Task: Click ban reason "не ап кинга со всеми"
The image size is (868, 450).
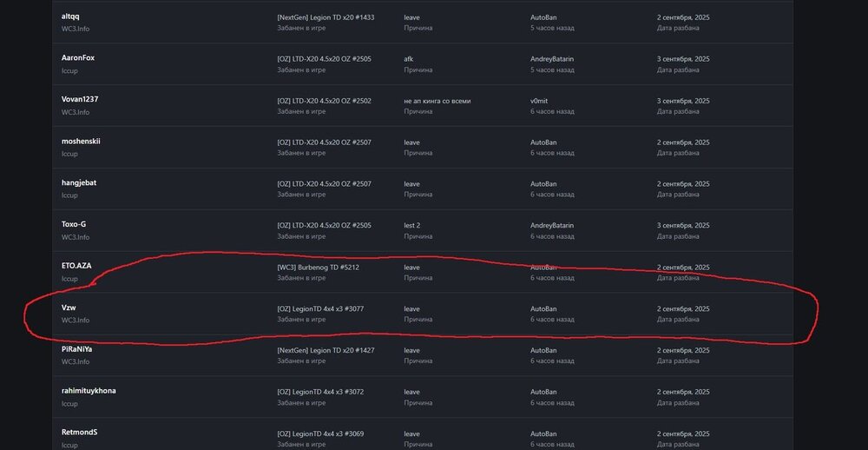Action: [x=437, y=100]
